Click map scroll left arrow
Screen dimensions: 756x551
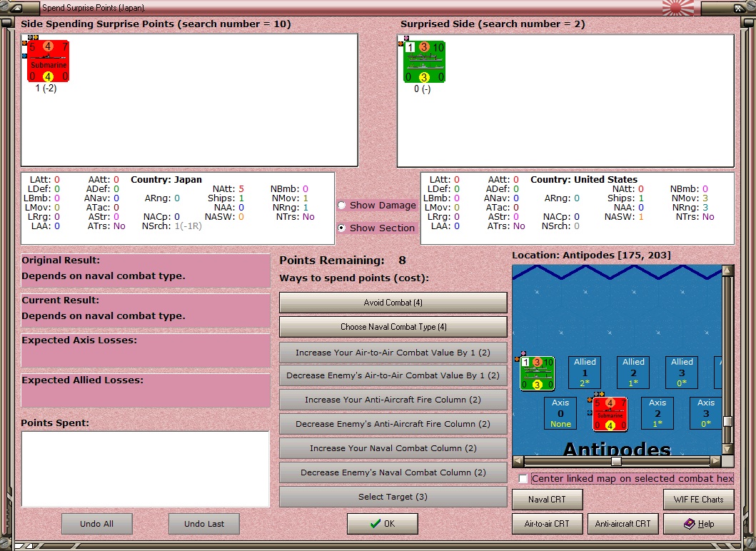pyautogui.click(x=518, y=461)
